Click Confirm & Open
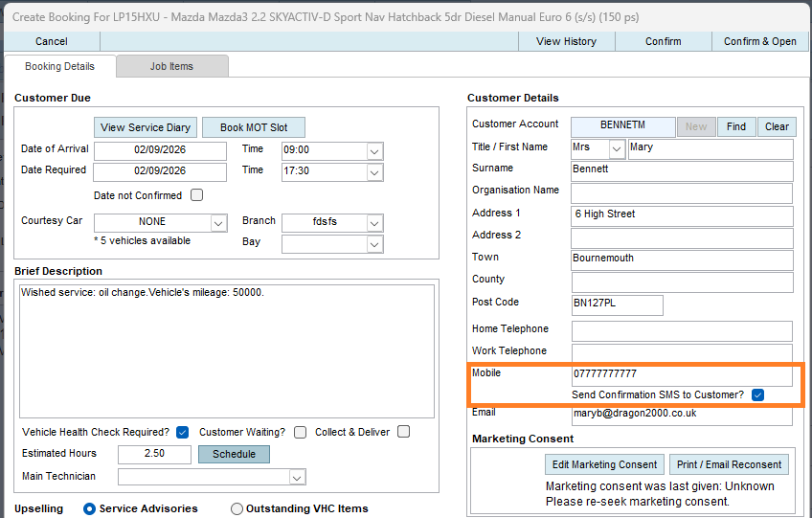812x518 pixels. [x=760, y=41]
